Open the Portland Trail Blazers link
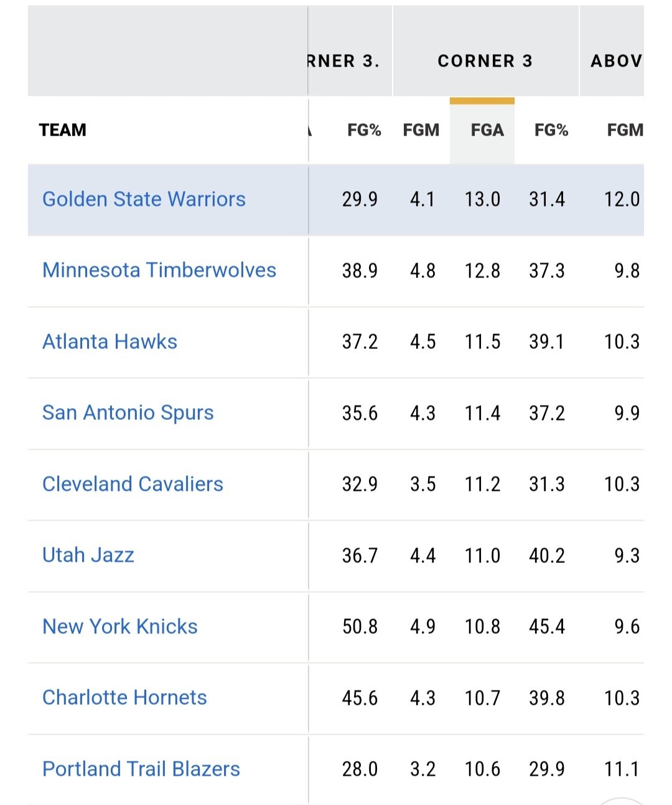Image resolution: width=672 pixels, height=805 pixels. click(x=141, y=769)
